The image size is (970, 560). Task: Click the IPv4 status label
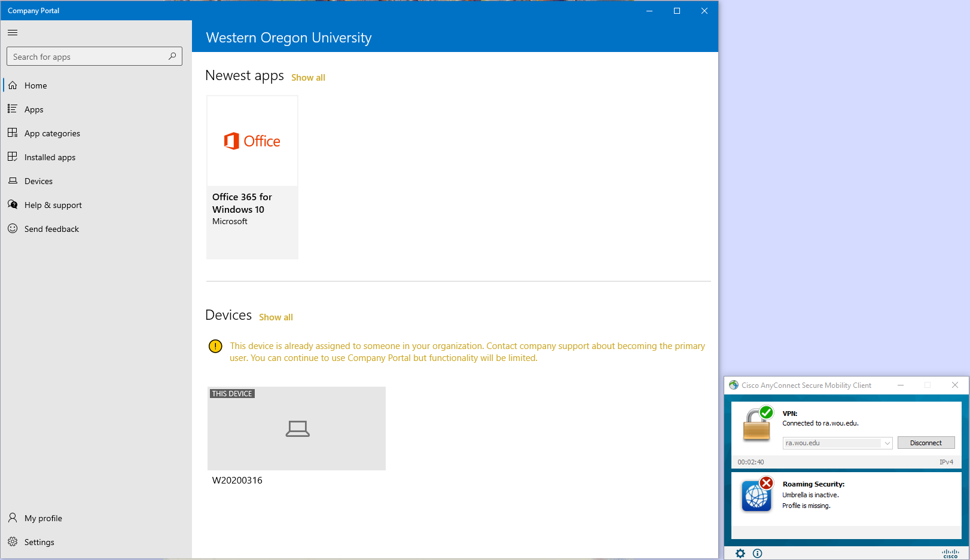(946, 462)
